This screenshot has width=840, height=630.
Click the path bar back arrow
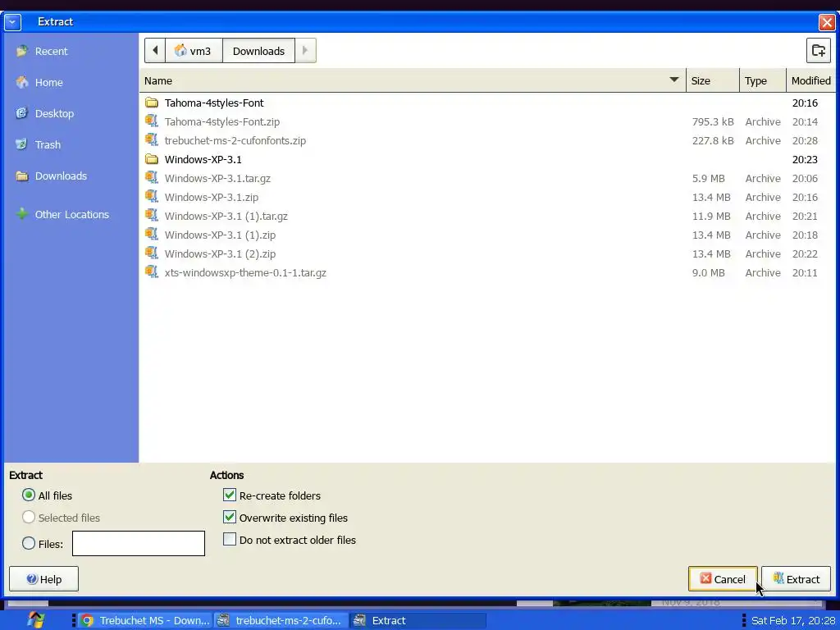point(155,50)
